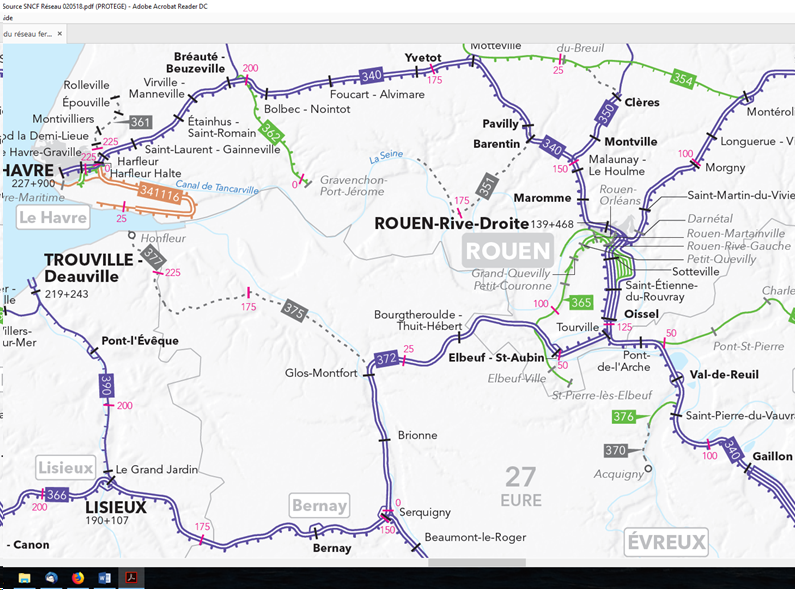The image size is (795, 590).
Task: Click the ÉVREUX label box
Action: click(666, 542)
